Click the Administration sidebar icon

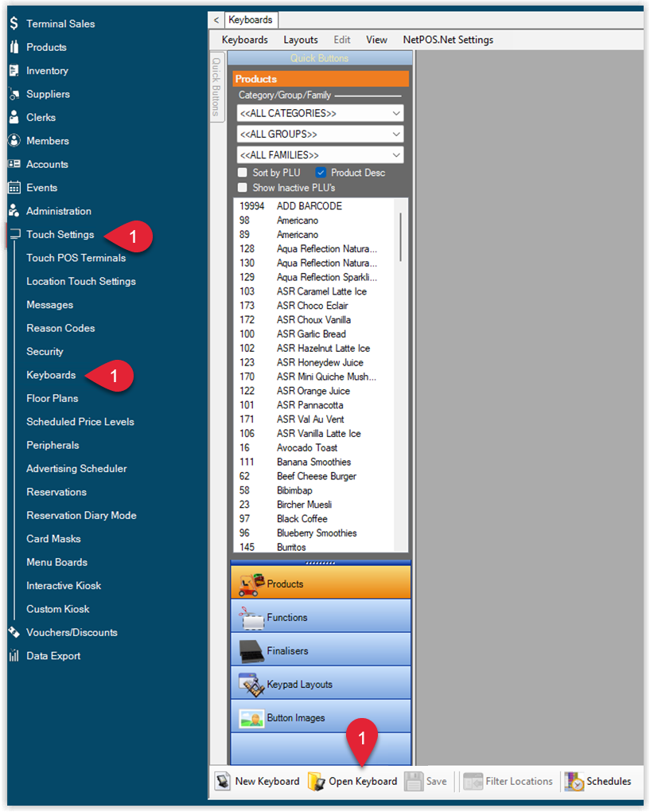(x=14, y=211)
